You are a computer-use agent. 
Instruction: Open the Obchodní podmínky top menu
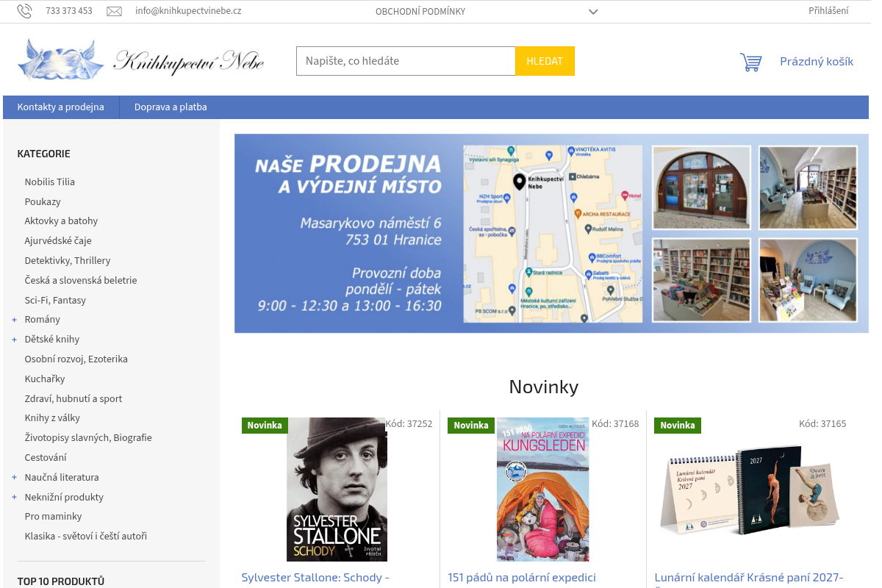coord(420,12)
